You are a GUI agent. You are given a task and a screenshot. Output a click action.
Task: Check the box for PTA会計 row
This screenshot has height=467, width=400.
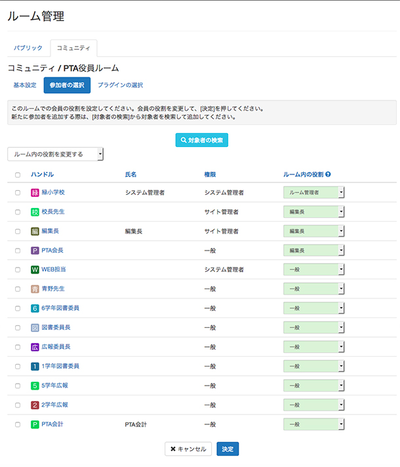[x=18, y=424]
